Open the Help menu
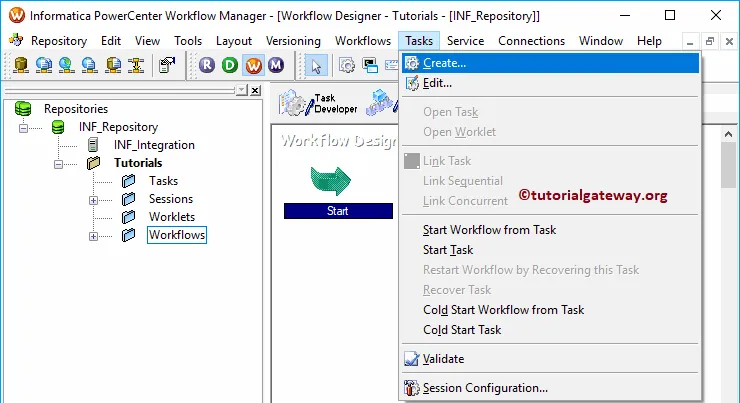 tap(649, 41)
